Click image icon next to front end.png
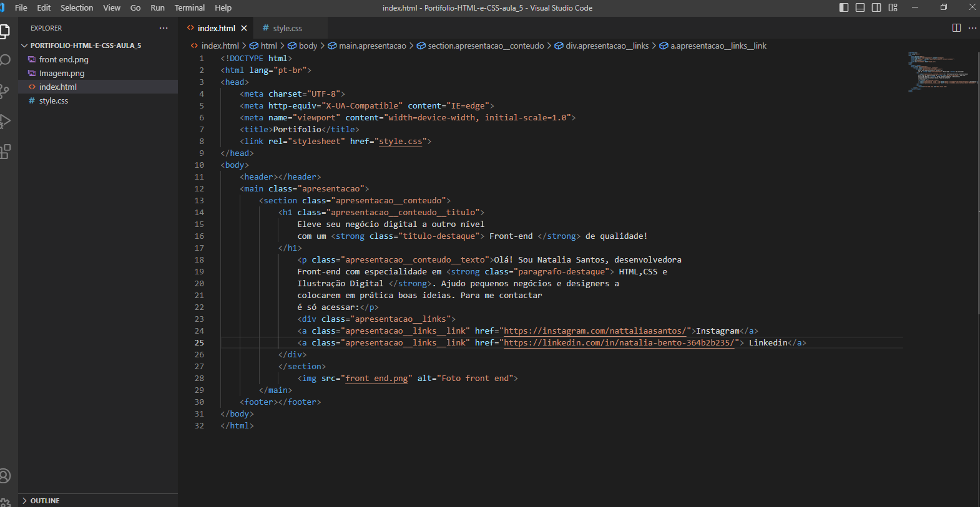 point(32,59)
